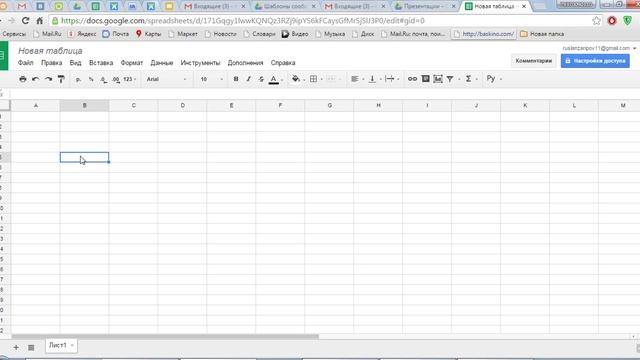This screenshot has width=640, height=360.
Task: Open the Видео bookmark
Action: [x=295, y=34]
